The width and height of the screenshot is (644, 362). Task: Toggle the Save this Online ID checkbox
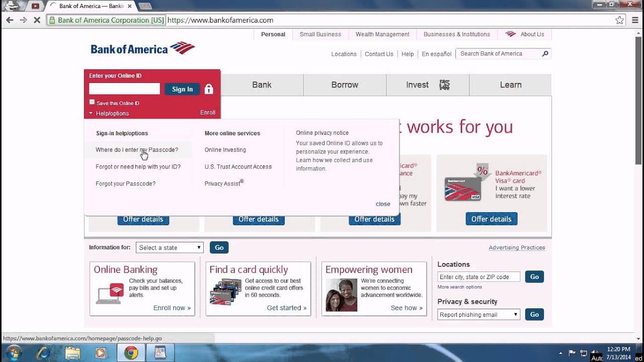pyautogui.click(x=92, y=102)
